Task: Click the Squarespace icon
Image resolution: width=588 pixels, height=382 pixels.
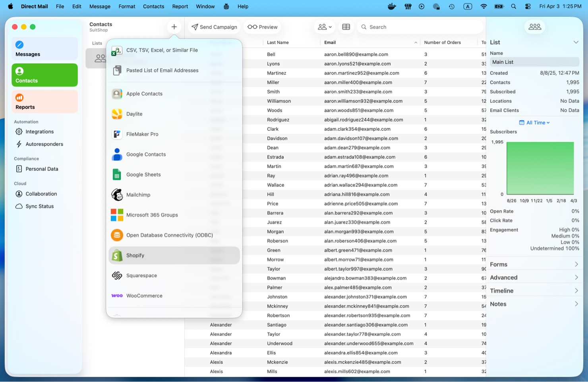Action: tap(117, 276)
